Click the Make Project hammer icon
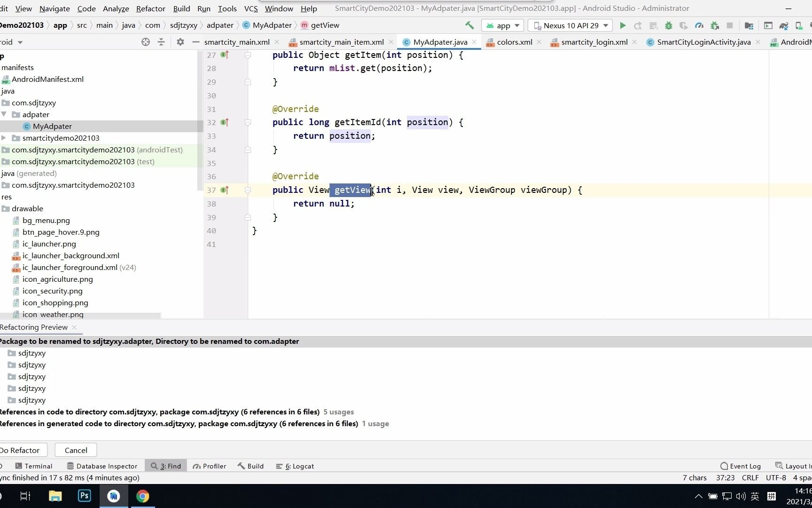This screenshot has width=812, height=508. click(x=469, y=25)
